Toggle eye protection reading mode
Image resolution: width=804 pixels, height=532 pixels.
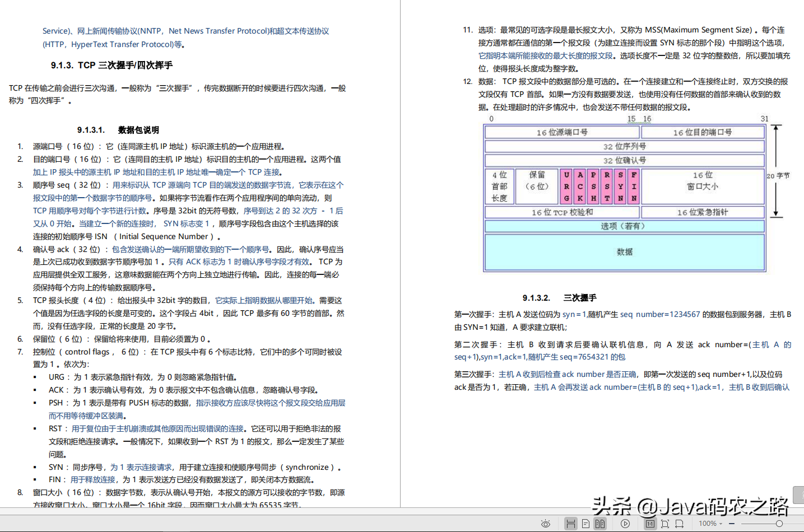(x=546, y=523)
